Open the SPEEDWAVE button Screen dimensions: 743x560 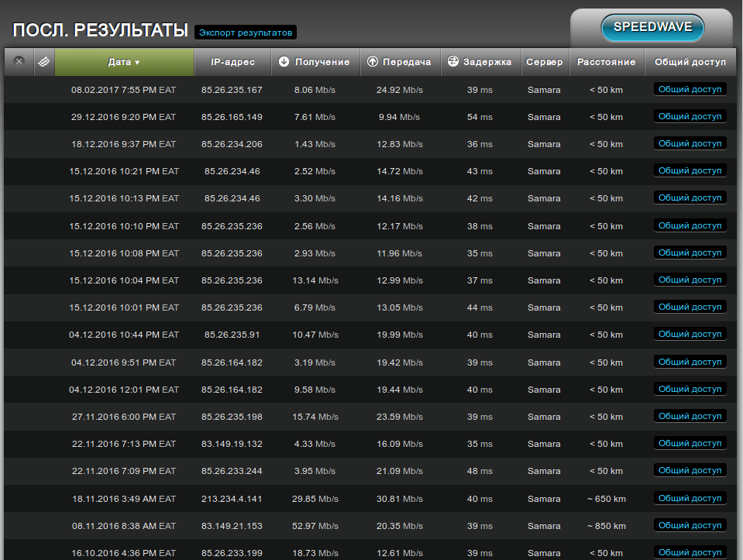click(x=652, y=27)
